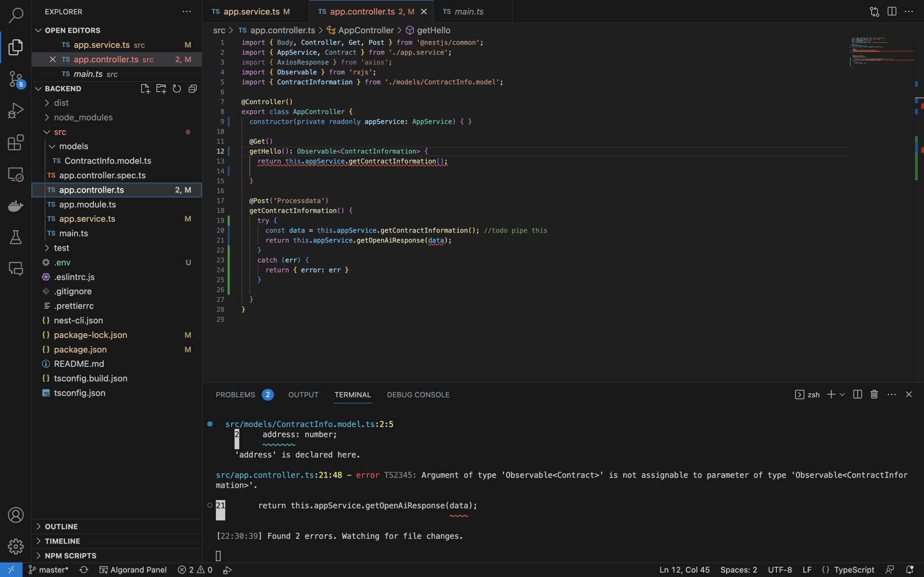Click New File icon in BACKEND header

[x=145, y=89]
